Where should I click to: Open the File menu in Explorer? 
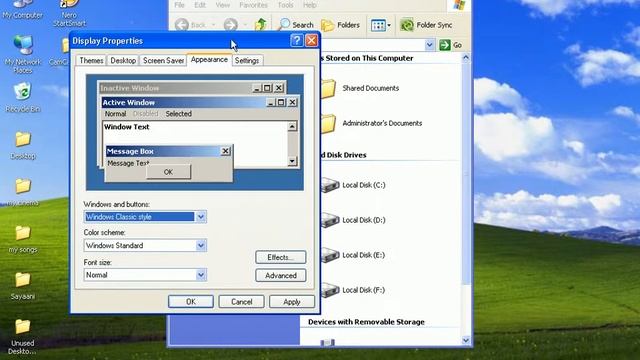pyautogui.click(x=179, y=5)
